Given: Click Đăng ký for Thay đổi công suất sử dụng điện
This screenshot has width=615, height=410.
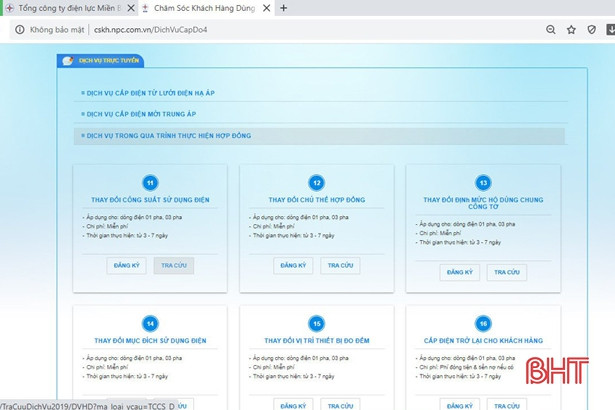Looking at the screenshot, I should (128, 266).
